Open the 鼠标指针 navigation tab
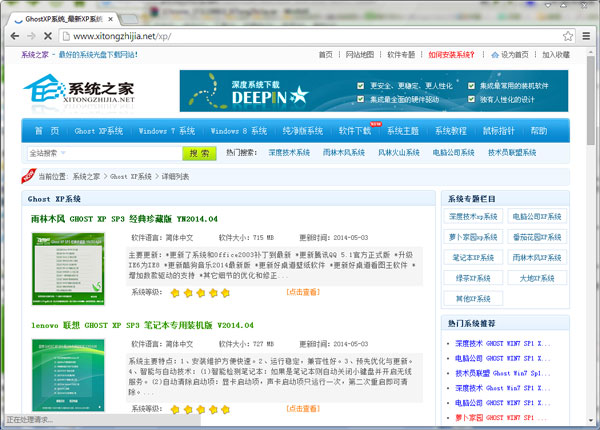This screenshot has width=600, height=430. coord(499,131)
